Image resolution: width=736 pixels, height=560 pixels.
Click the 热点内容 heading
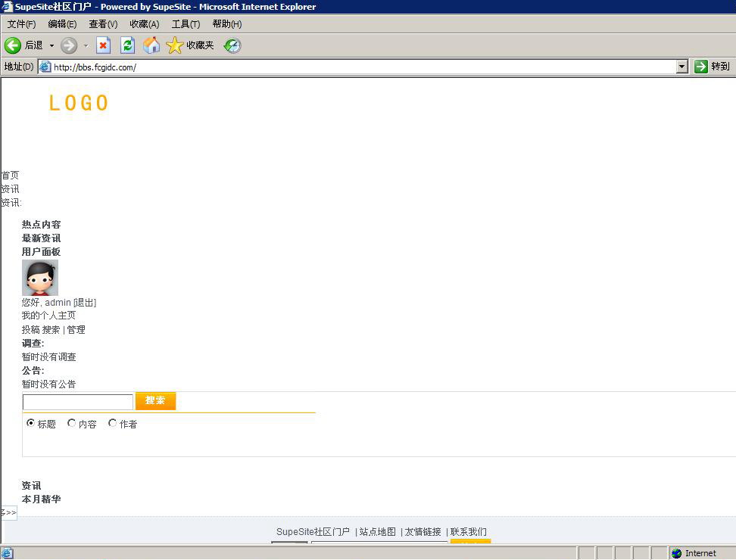coord(42,225)
